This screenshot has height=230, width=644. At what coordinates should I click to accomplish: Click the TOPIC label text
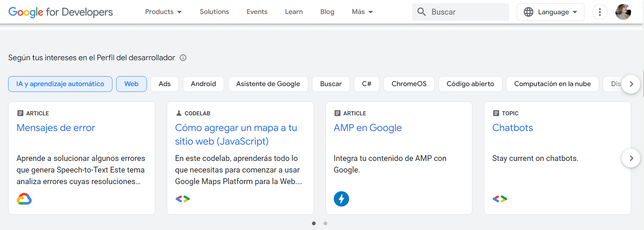click(510, 113)
